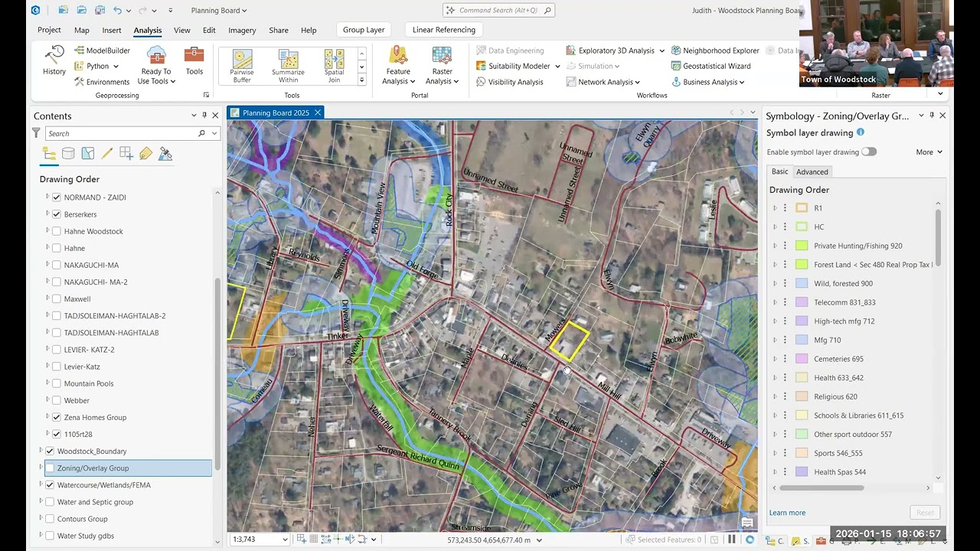Close the Planning Board 2025 map tab
The height and width of the screenshot is (551, 980).
tap(317, 112)
